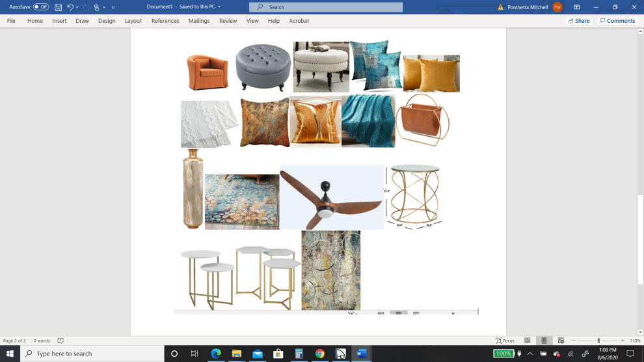Image resolution: width=644 pixels, height=362 pixels.
Task: Select the teal knit throw image
Action: click(x=368, y=121)
